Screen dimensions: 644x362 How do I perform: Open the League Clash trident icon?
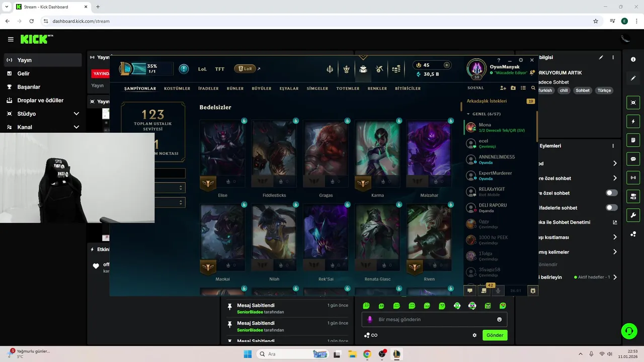(x=330, y=69)
